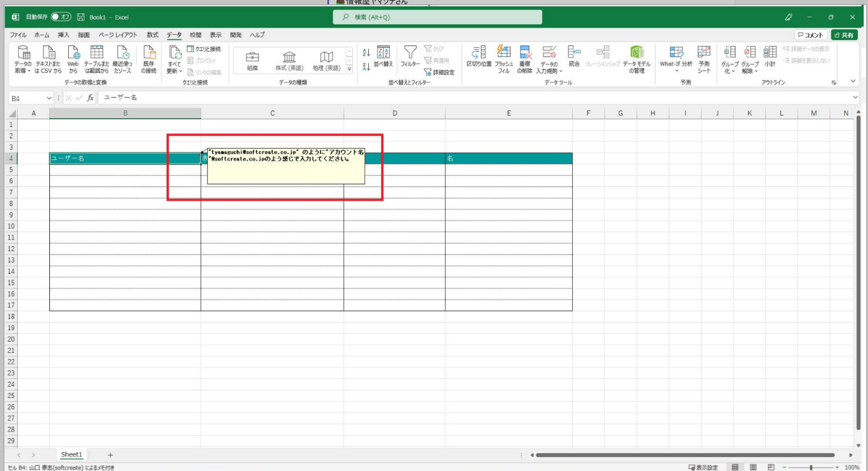Image resolution: width=868 pixels, height=471 pixels.
Task: Click the zoom slider handle
Action: (x=811, y=468)
